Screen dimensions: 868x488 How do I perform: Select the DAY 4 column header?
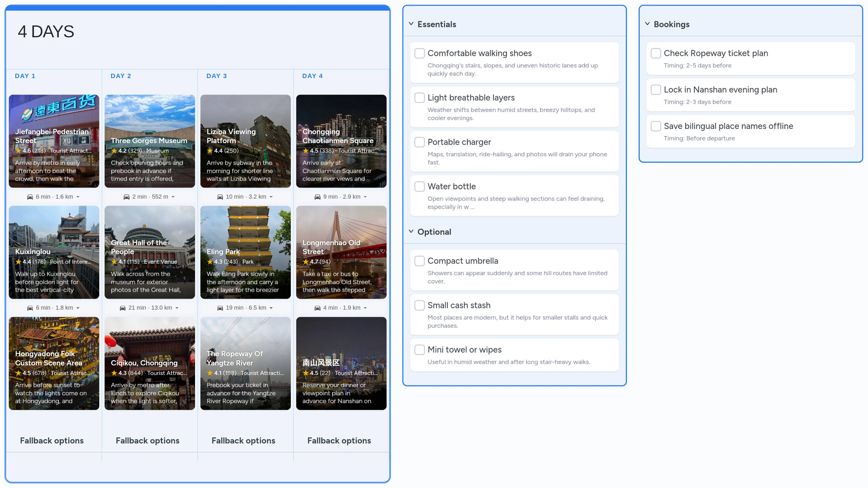pyautogui.click(x=312, y=76)
